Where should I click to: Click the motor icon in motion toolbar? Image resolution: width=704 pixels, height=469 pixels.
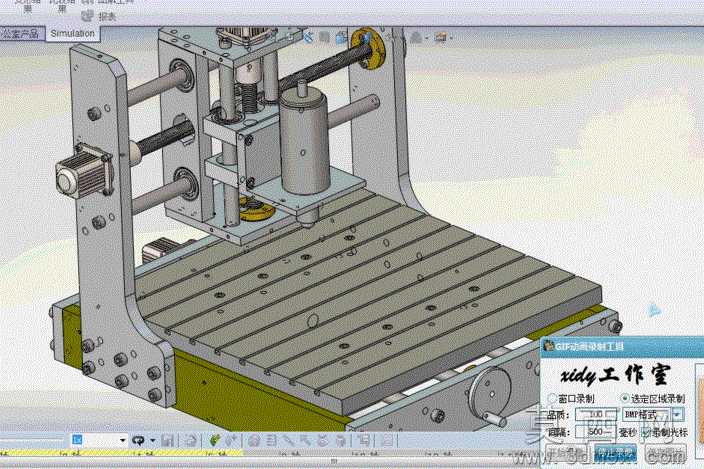click(254, 440)
